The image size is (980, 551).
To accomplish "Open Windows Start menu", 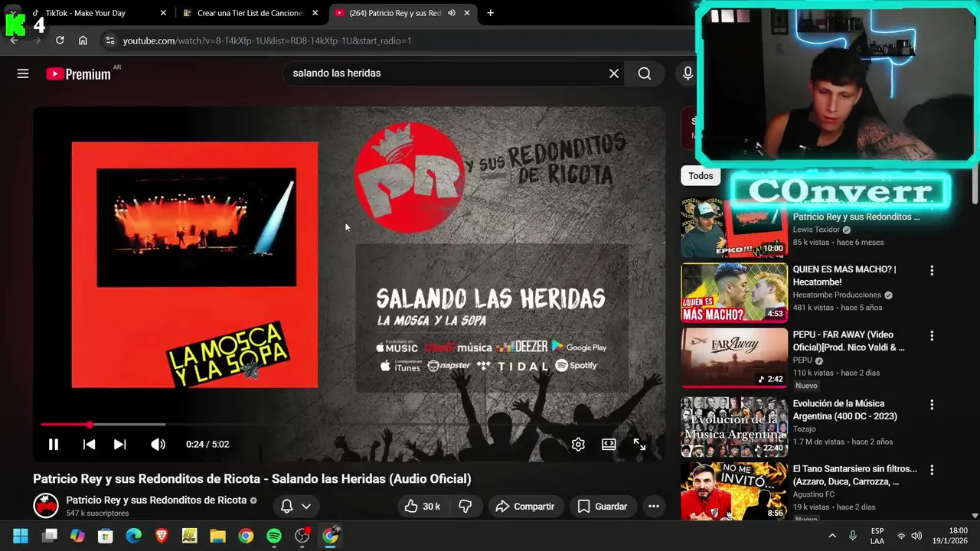I will pos(21,536).
